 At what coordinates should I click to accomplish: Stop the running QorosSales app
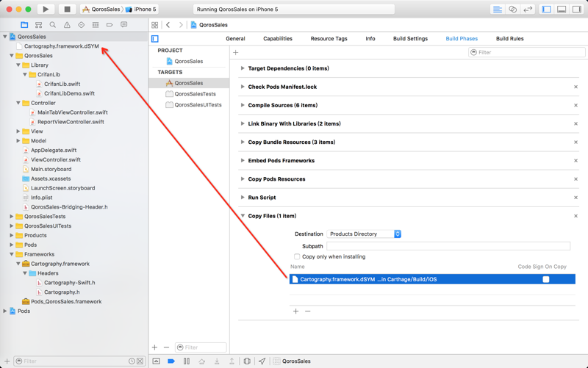[x=67, y=9]
